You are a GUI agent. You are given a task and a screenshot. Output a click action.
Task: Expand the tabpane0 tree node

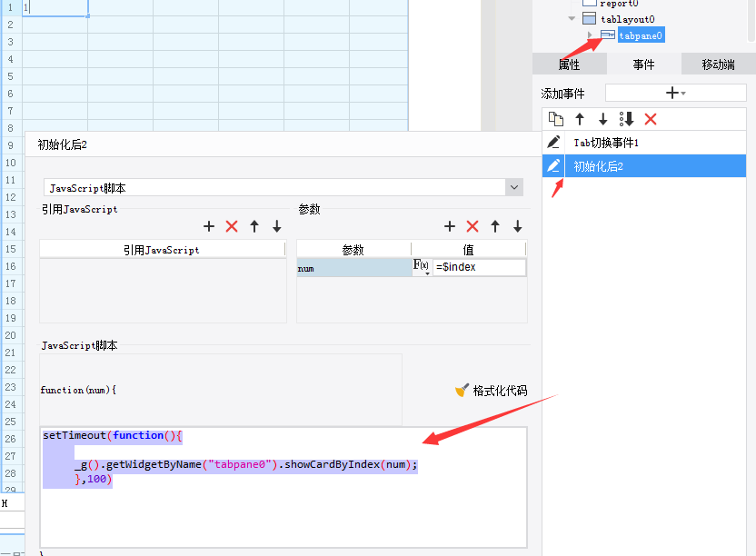(x=590, y=35)
